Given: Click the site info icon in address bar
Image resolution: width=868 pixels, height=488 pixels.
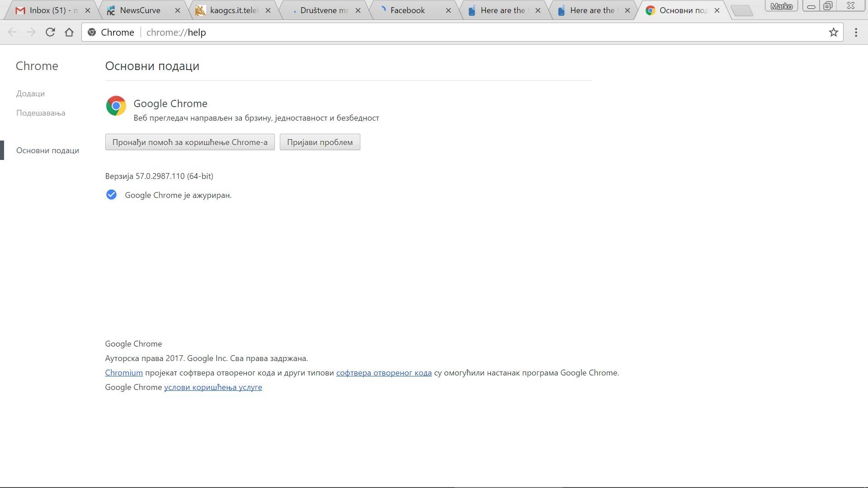Looking at the screenshot, I should point(92,32).
